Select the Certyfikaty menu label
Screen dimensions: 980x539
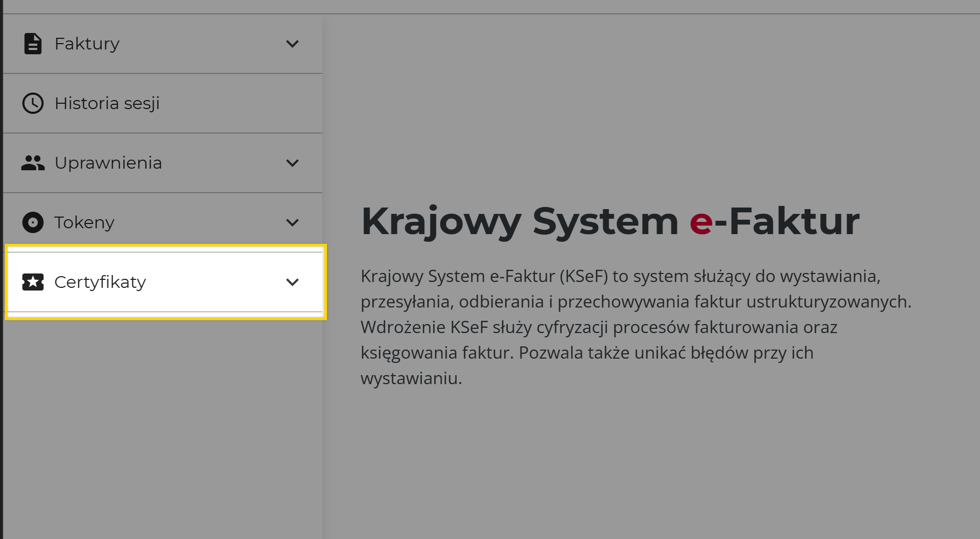100,282
